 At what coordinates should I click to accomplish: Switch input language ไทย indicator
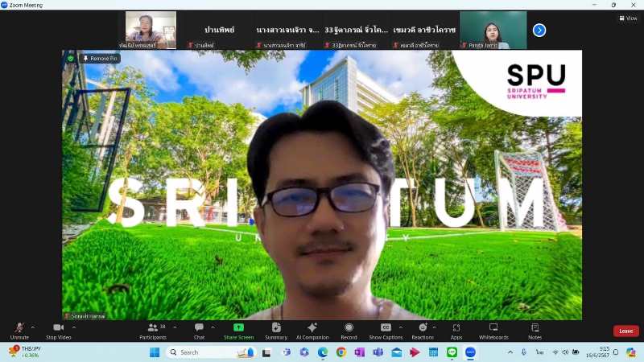(539, 352)
